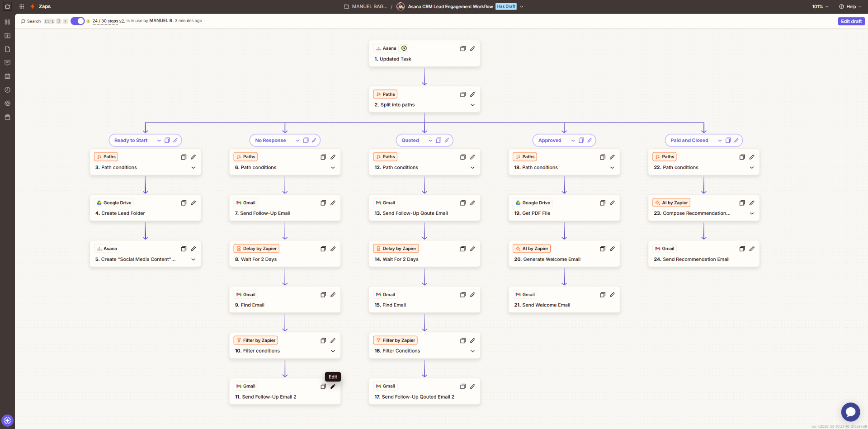Duplicate the No Response path

coord(306,141)
